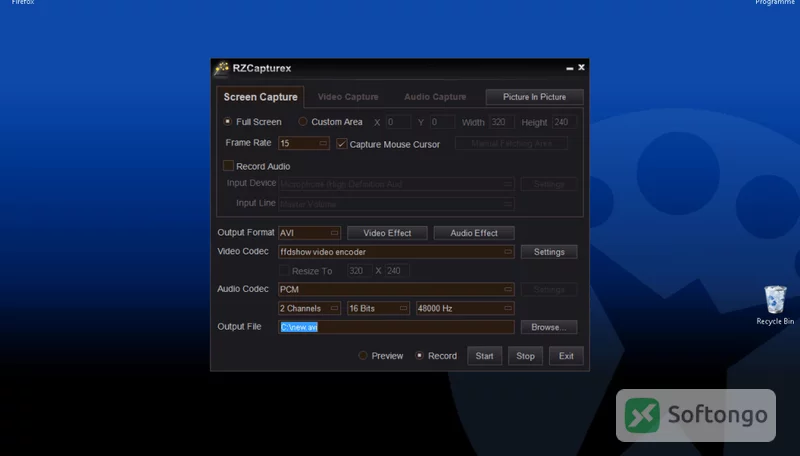Open the Video Effect dialog
The width and height of the screenshot is (800, 456).
(x=387, y=233)
